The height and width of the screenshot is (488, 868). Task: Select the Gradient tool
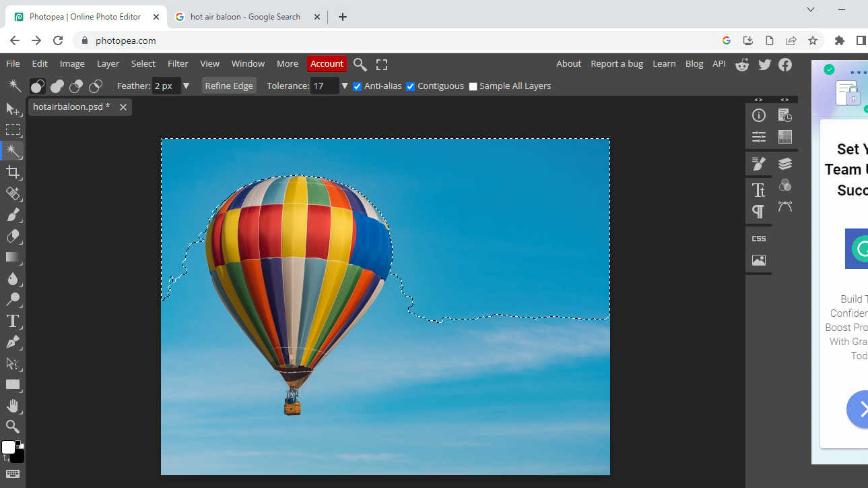[x=13, y=257]
